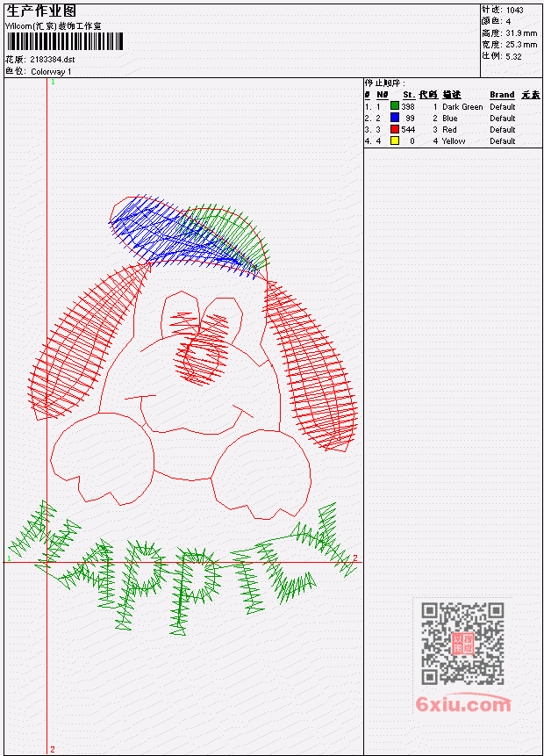Click the color count value 4
Image resolution: width=544 pixels, height=756 pixels.
pyautogui.click(x=508, y=21)
